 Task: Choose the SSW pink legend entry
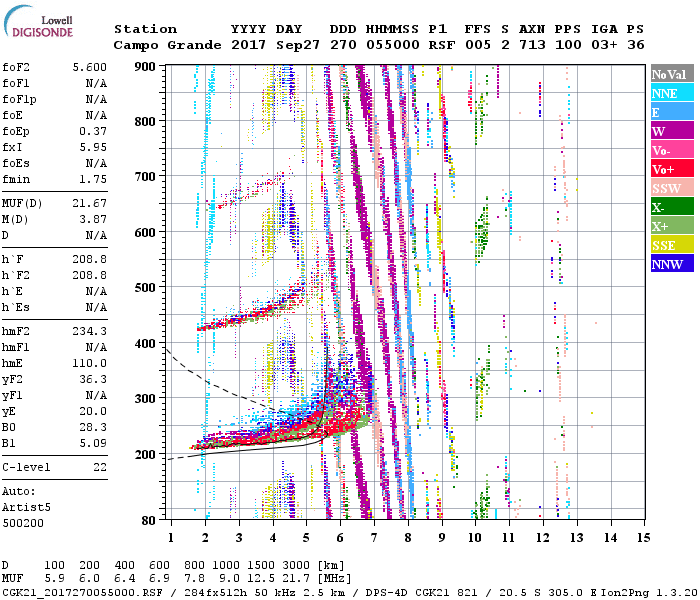pos(671,188)
